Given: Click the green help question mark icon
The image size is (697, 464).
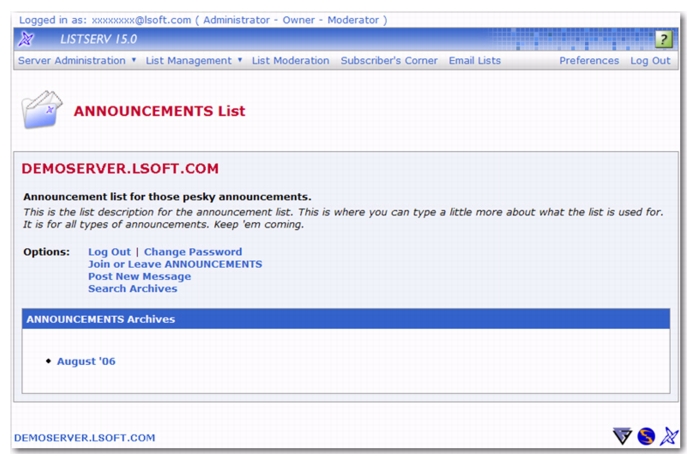Looking at the screenshot, I should 663,40.
